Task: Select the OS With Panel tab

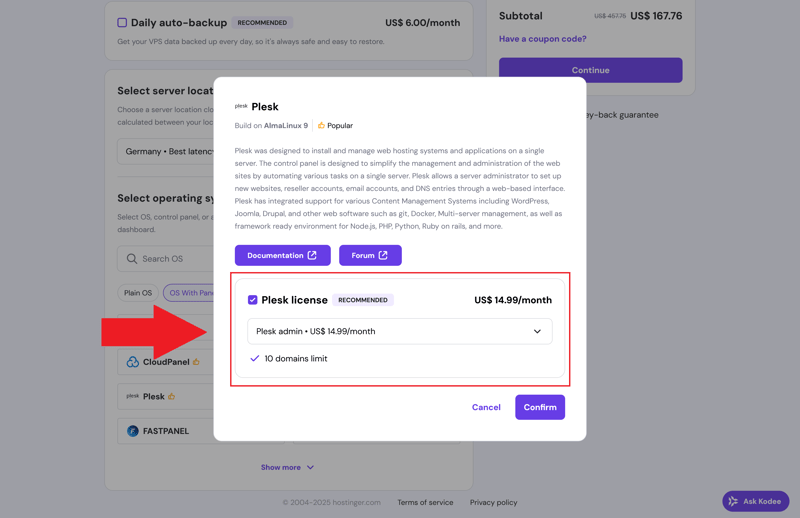Action: (190, 293)
